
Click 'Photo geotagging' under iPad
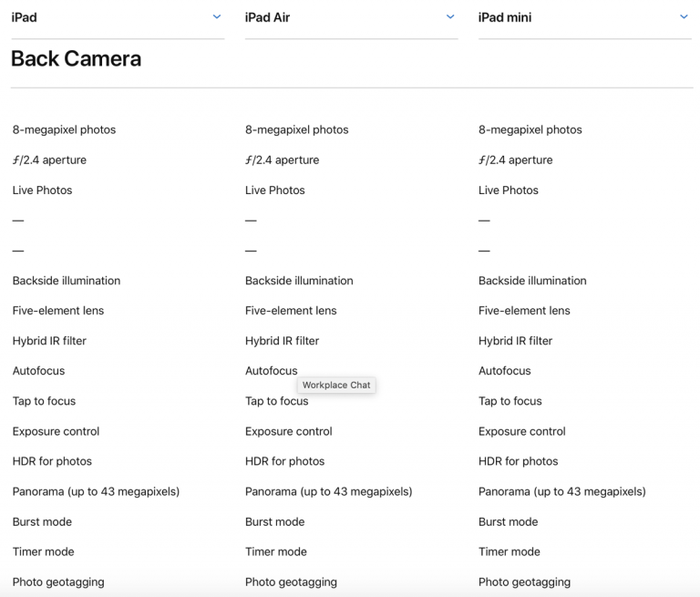coord(58,582)
